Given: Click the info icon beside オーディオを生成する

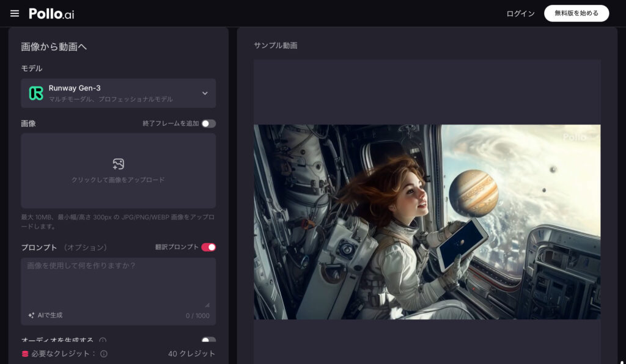Looking at the screenshot, I should pos(103,341).
